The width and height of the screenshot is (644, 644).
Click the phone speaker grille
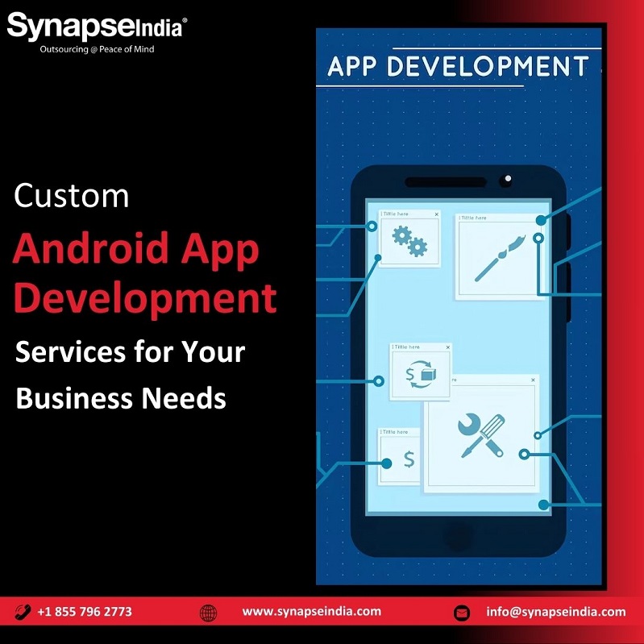click(x=446, y=182)
